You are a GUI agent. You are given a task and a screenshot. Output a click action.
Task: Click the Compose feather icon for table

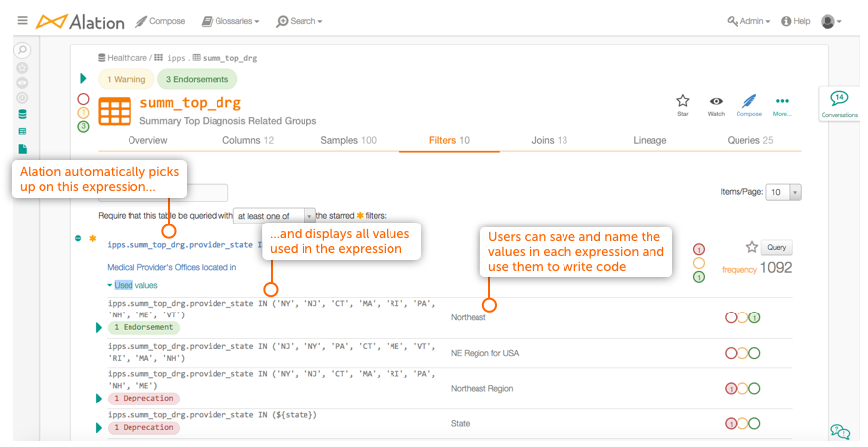click(749, 104)
